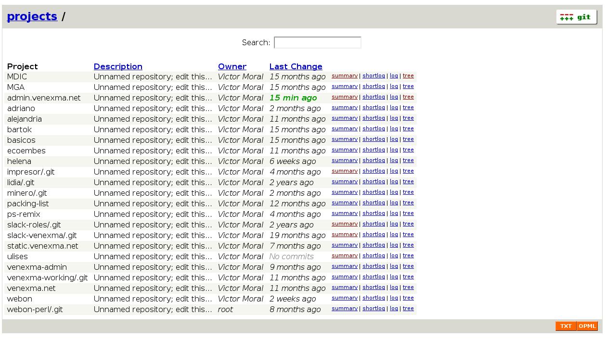
Task: Open the OPML feed export
Action: (587, 326)
